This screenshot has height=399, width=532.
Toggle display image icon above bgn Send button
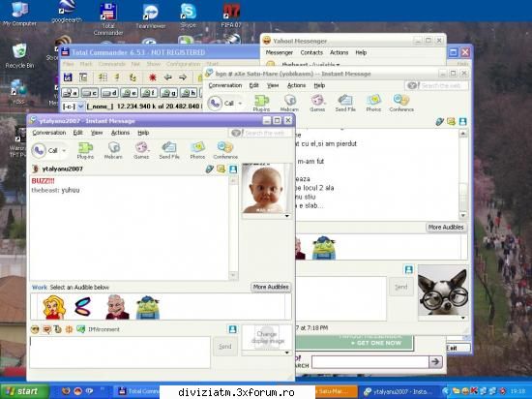(x=409, y=269)
